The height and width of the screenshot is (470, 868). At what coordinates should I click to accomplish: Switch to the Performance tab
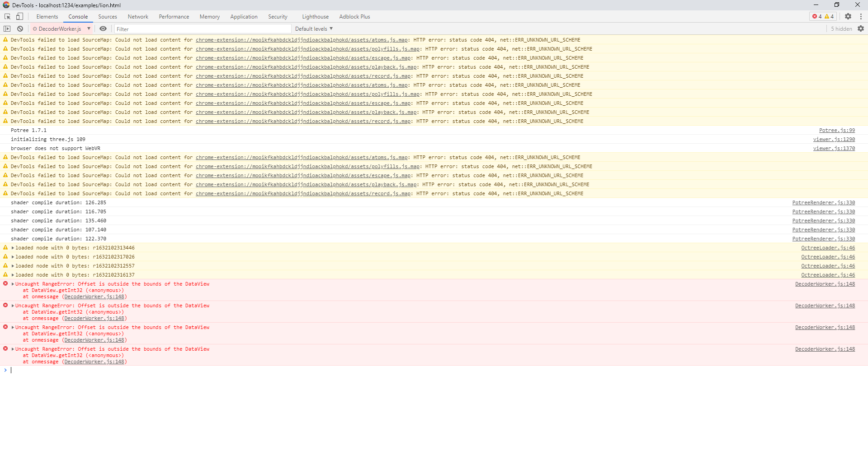point(174,17)
